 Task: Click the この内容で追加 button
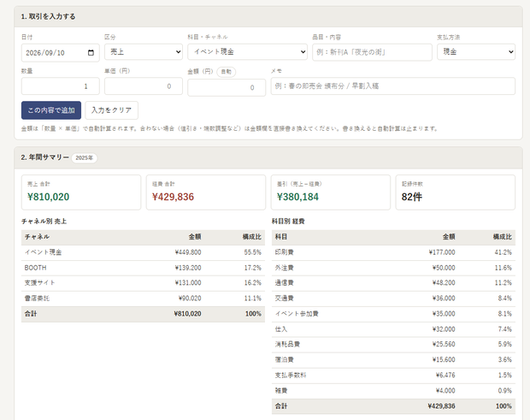(51, 110)
